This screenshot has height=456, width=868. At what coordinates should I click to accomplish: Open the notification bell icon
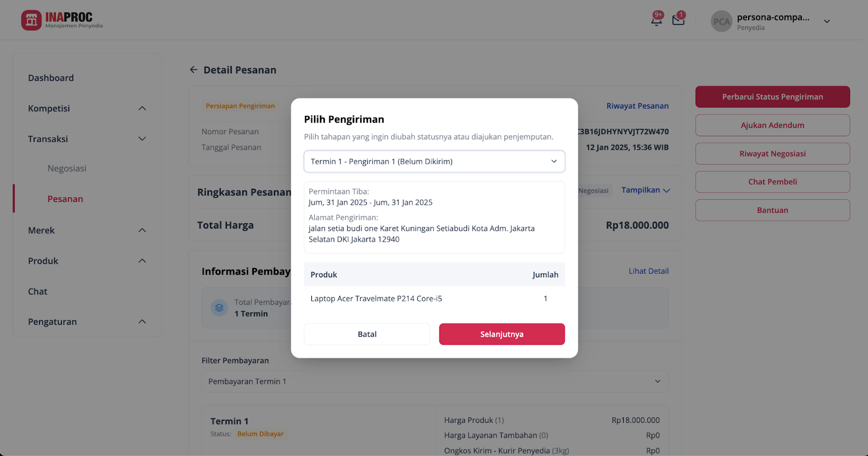(x=656, y=20)
